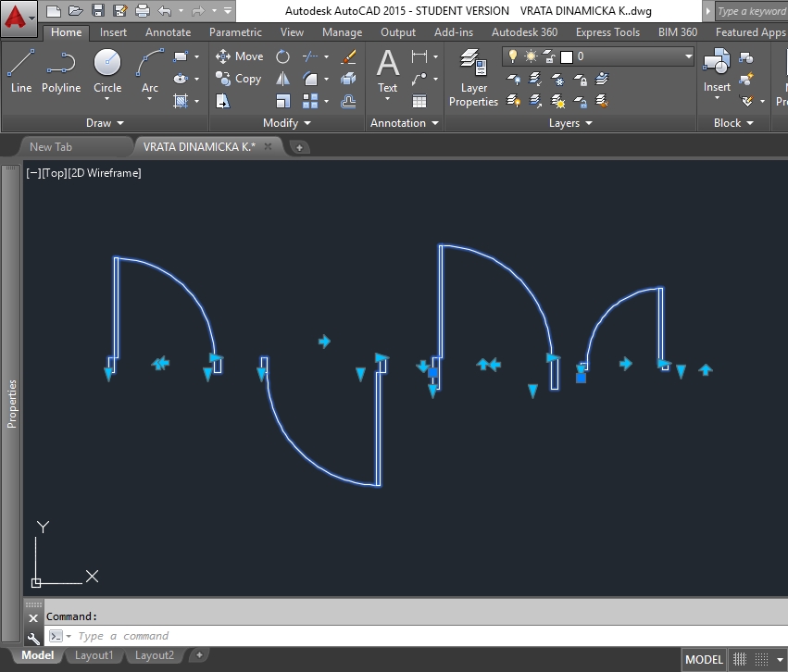Expand the Modify panel dropdown
The image size is (788, 672).
[287, 123]
